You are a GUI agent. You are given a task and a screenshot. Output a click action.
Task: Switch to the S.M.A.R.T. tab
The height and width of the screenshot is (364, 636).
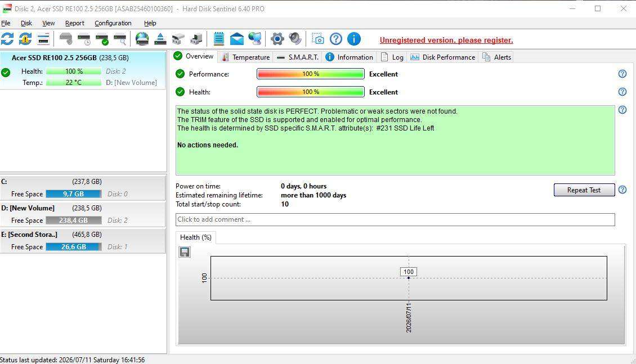(x=297, y=57)
